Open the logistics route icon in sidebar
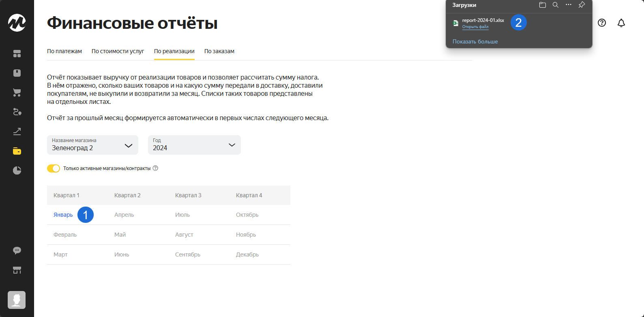644x317 pixels. (17, 112)
